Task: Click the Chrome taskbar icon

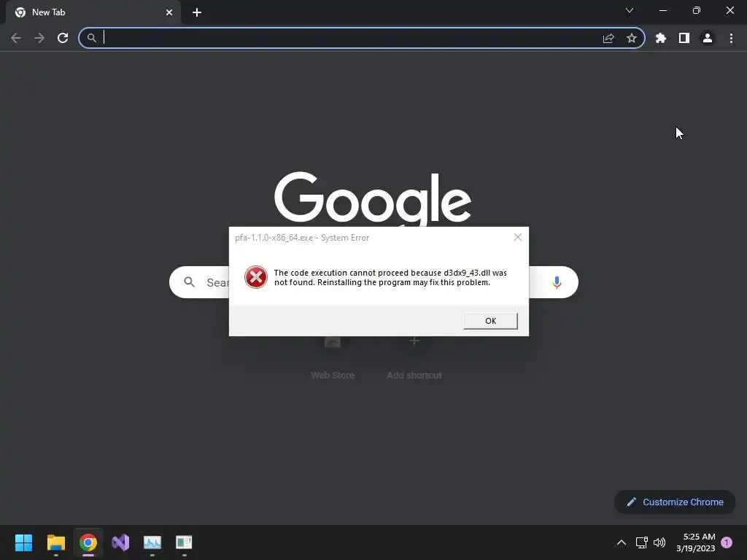Action: pyautogui.click(x=88, y=542)
